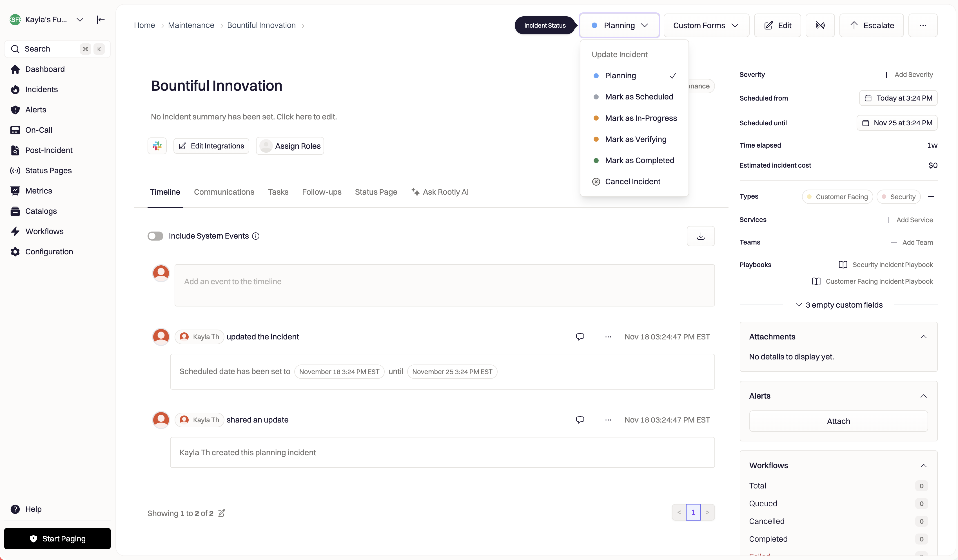
Task: Click the 'Add an event' timeline field
Action: pos(444,285)
